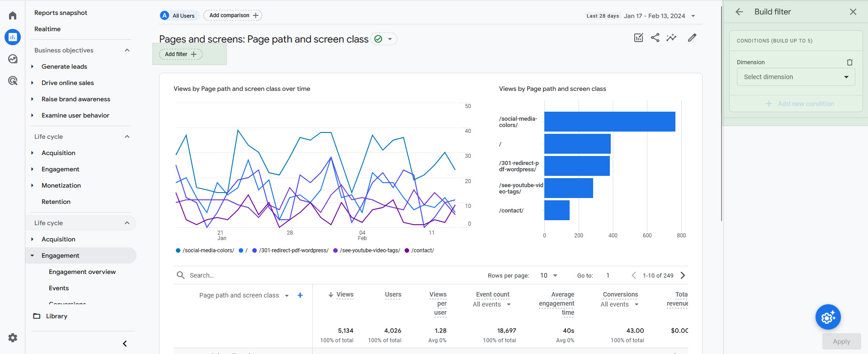Click the All Users chip

pos(179,15)
